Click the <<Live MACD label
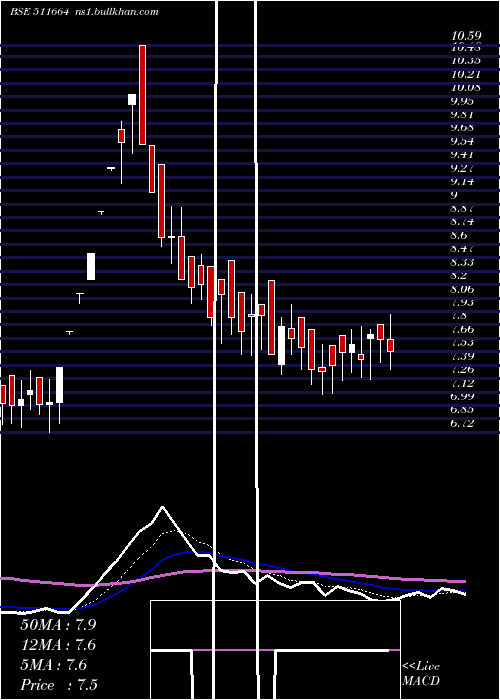The image size is (500, 700). [421, 674]
